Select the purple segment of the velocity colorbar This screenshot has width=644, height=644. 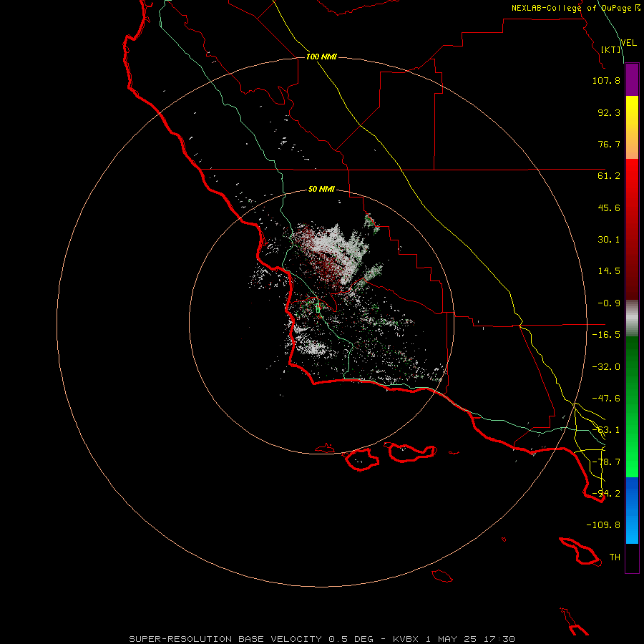[x=632, y=80]
